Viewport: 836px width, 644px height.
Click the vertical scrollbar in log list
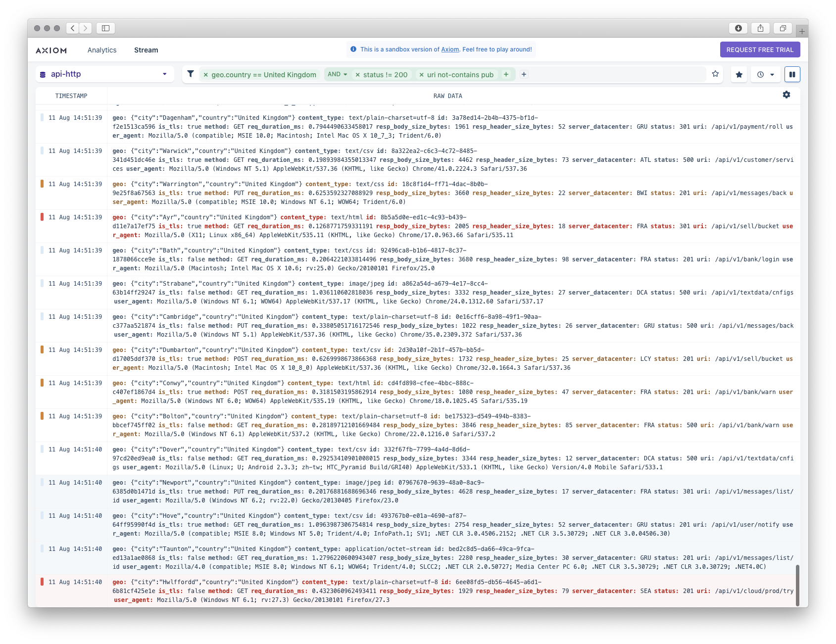(797, 585)
